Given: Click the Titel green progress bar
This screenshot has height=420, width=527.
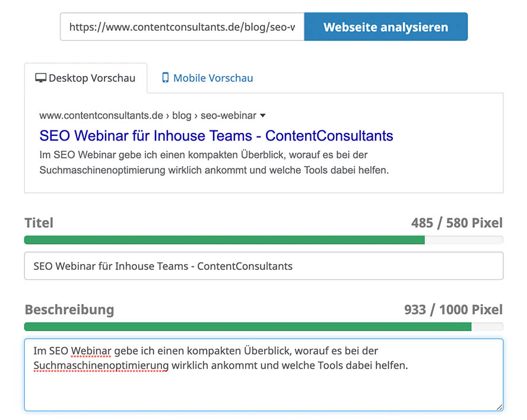Looking at the screenshot, I should 224,240.
